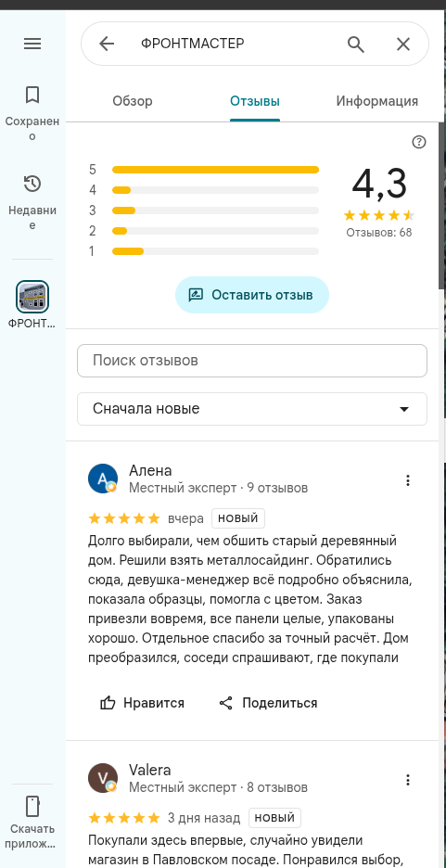This screenshot has height=868, width=446.
Task: Click the help question mark icon
Action: coord(419,142)
